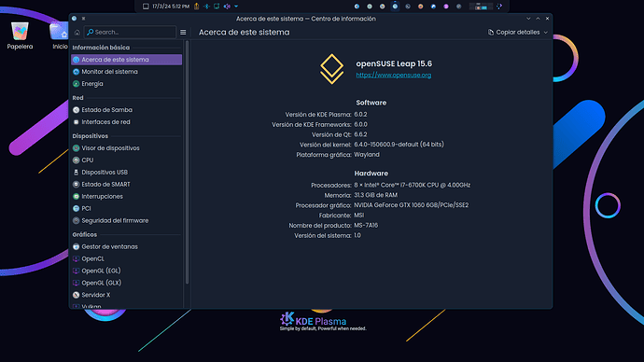The image size is (644, 362).
Task: Click the home icon beside the search field
Action: pos(77,33)
